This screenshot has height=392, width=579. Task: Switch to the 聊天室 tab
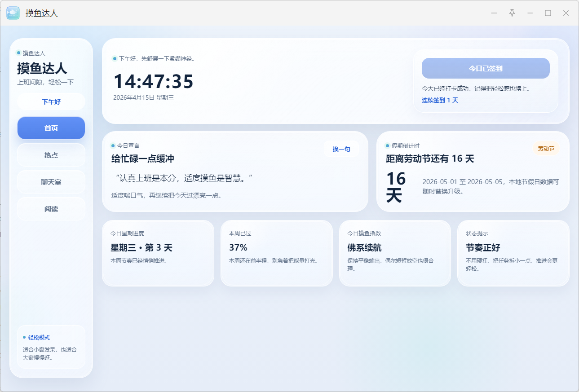[51, 182]
